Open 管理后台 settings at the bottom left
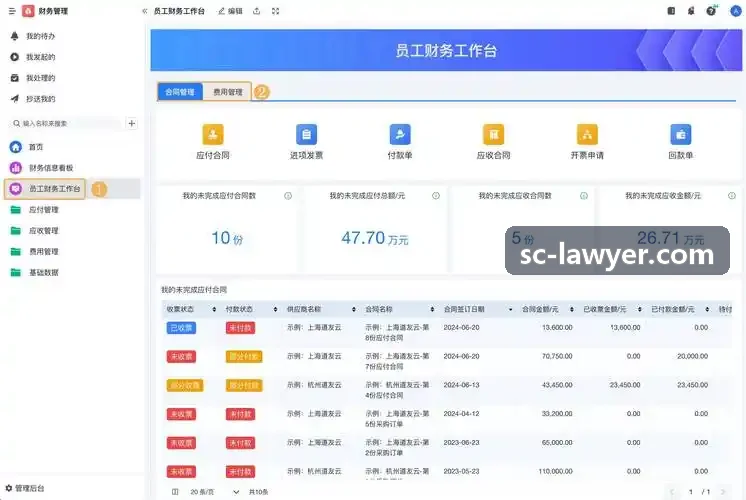Image resolution: width=746 pixels, height=500 pixels. tap(25, 488)
